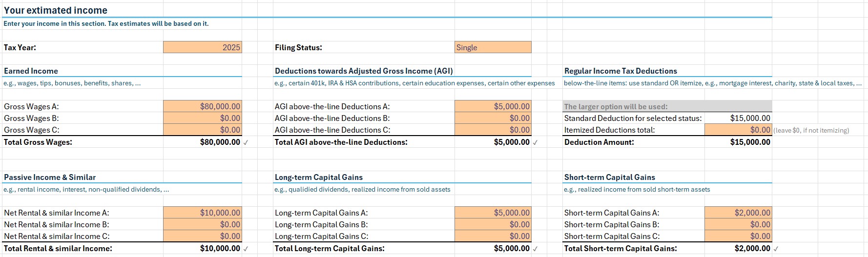The height and width of the screenshot is (257, 868).
Task: Select the Deduction Amount total cell
Action: (x=738, y=142)
